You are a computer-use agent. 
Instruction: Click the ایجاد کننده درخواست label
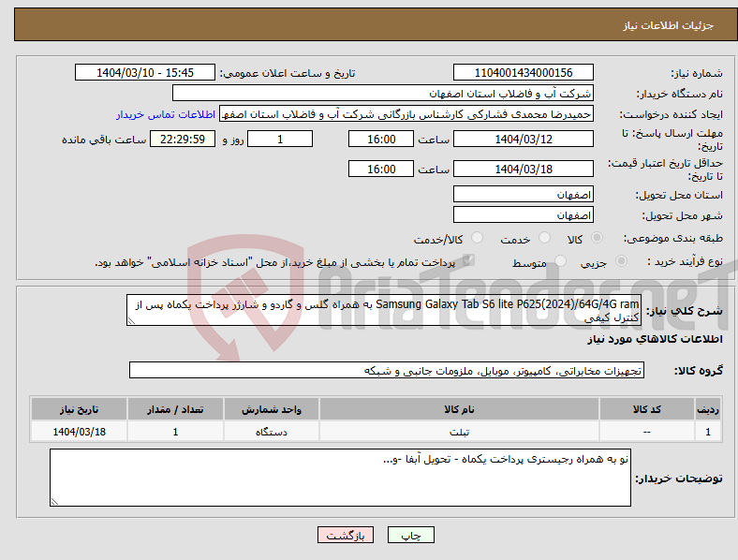point(672,114)
